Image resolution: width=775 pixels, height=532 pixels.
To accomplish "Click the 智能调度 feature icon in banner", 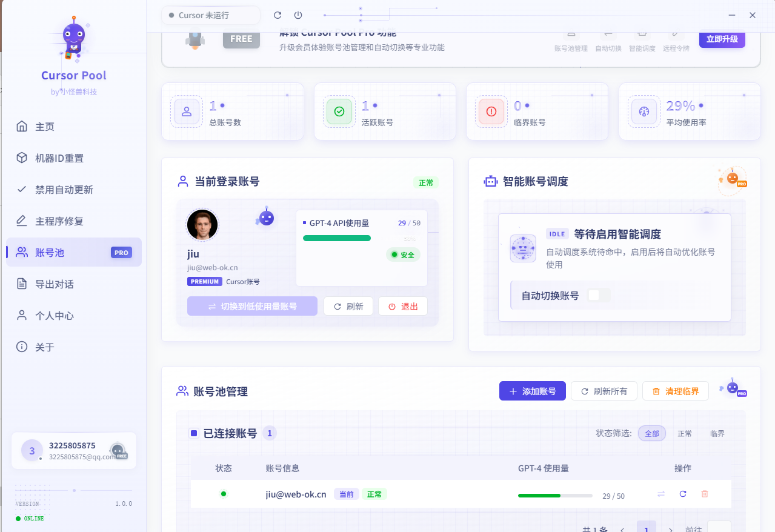I will [x=642, y=35].
